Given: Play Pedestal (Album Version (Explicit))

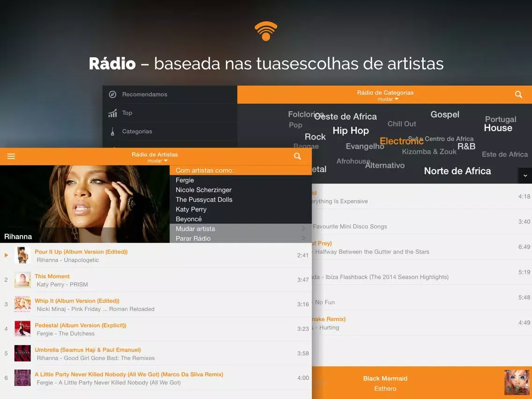Looking at the screenshot, I should point(156,329).
